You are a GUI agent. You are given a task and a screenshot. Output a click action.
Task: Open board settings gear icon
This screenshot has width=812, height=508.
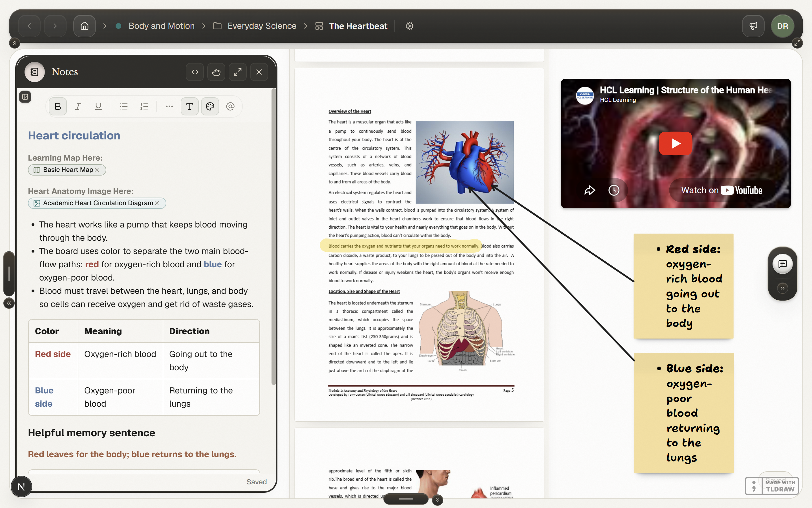tap(409, 26)
